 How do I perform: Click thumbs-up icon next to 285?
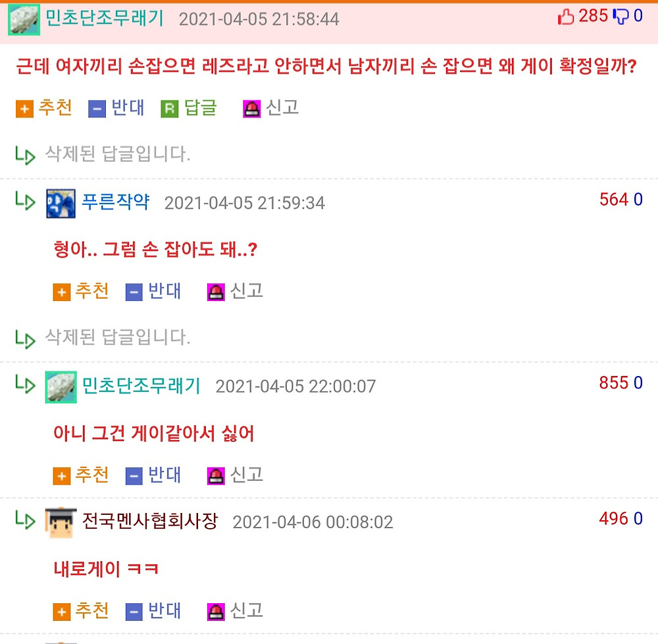coord(566,17)
